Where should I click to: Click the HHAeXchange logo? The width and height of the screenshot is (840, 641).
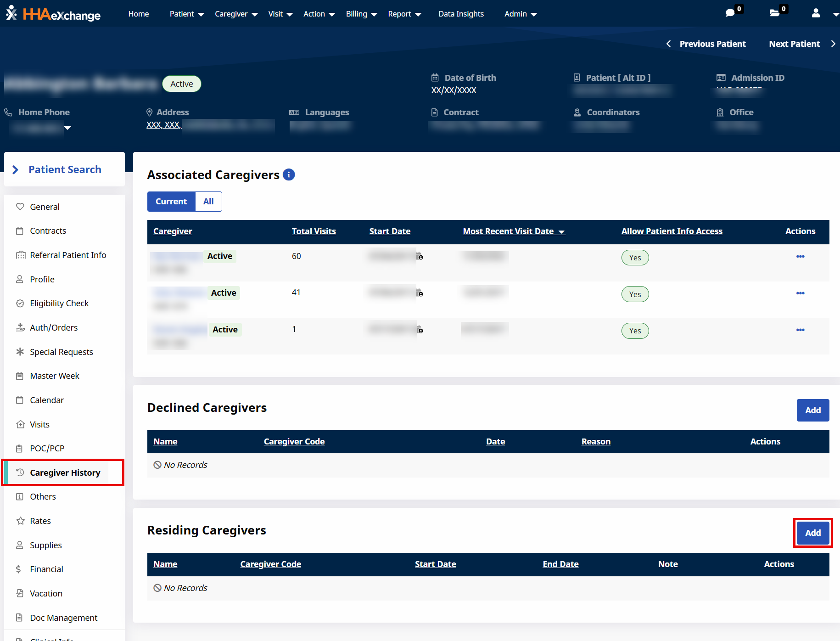point(53,14)
